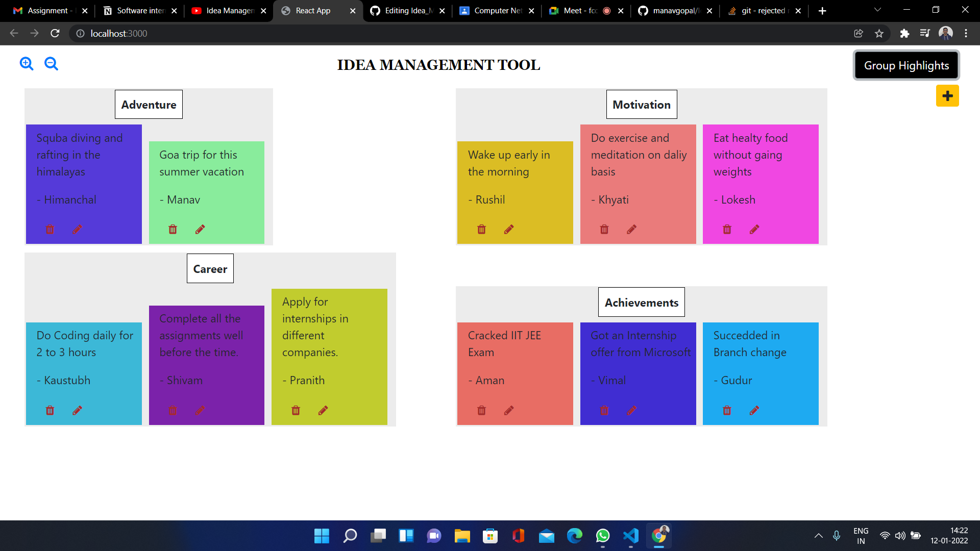Edit Pranith's internship applications card
Screen dimensions: 980x551
coord(323,410)
